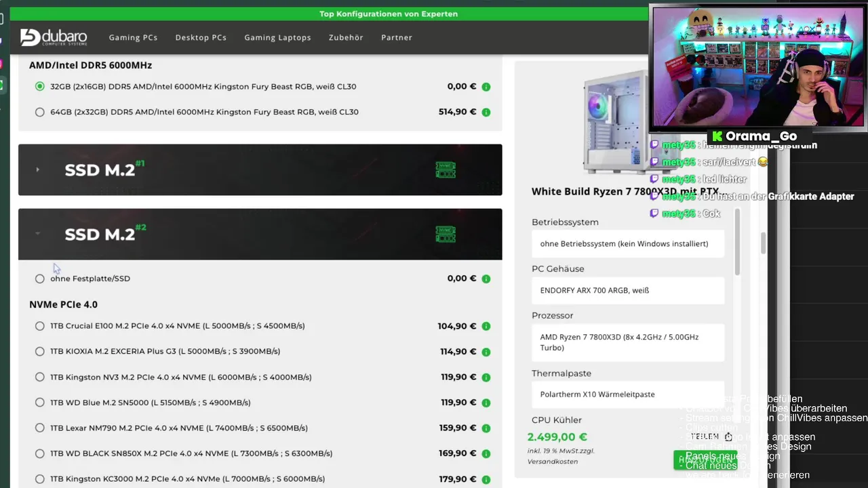The height and width of the screenshot is (488, 868).
Task: Open Gaming PCs menu
Action: click(133, 37)
